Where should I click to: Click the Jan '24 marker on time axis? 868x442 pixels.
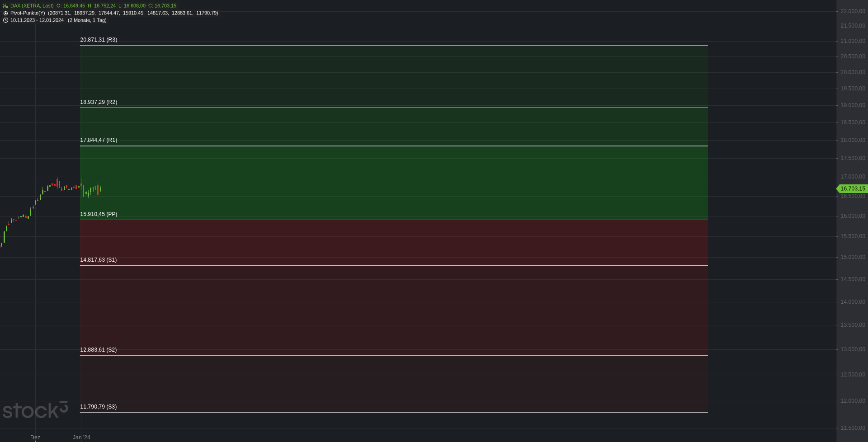click(x=81, y=437)
